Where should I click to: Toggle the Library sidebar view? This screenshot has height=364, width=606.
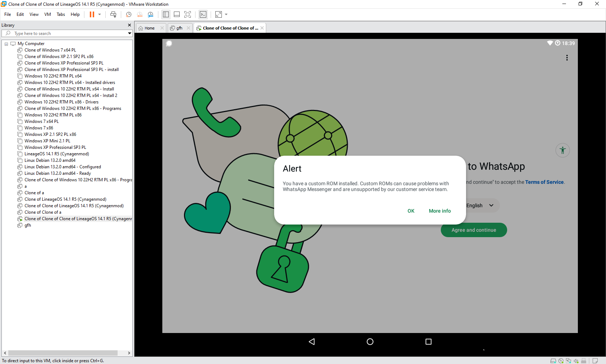pyautogui.click(x=166, y=14)
